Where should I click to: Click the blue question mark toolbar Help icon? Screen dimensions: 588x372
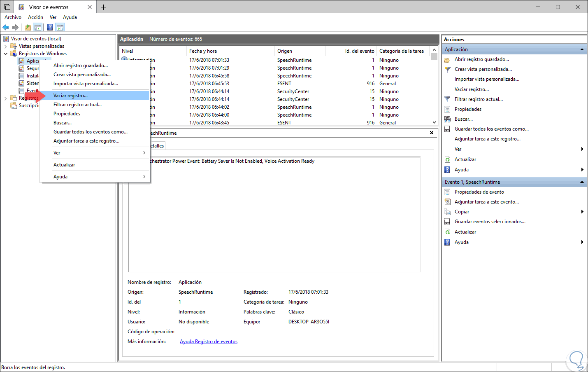pos(50,28)
